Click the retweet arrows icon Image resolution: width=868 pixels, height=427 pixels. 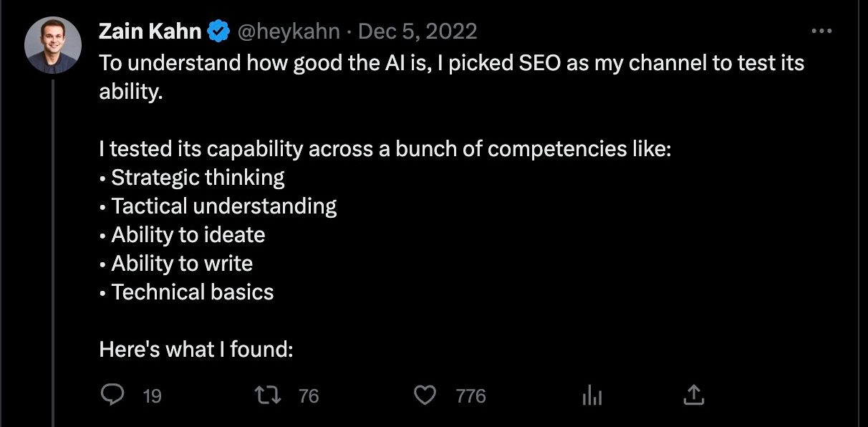coord(270,395)
